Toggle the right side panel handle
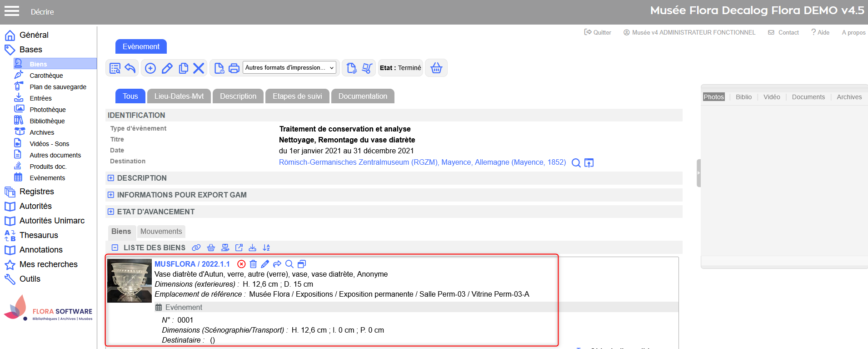868x349 pixels. [698, 173]
